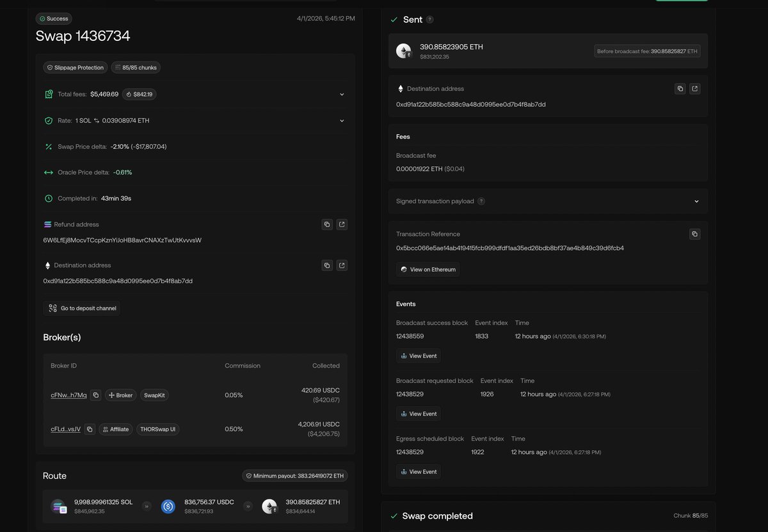This screenshot has height=532, width=768.
Task: View Event for Broadcast requested block
Action: pos(419,414)
